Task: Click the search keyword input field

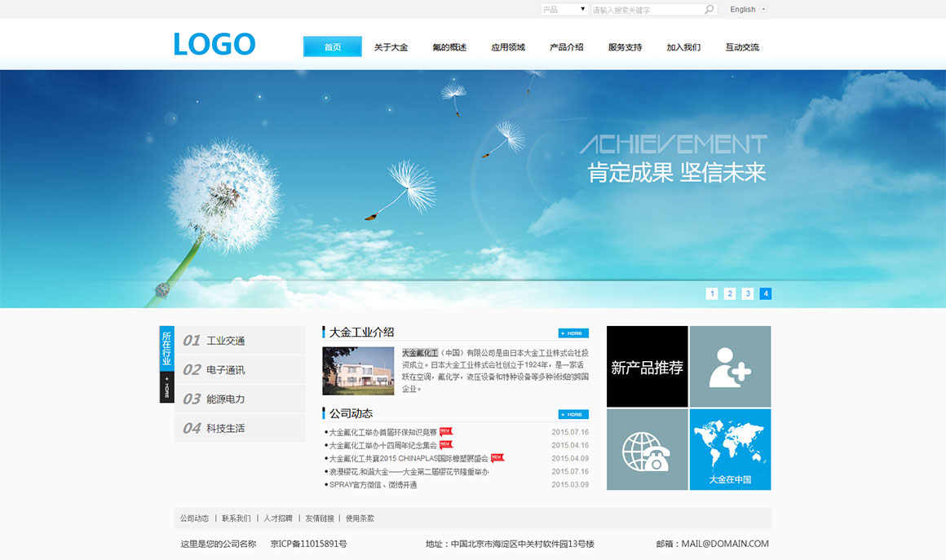Action: [x=646, y=10]
